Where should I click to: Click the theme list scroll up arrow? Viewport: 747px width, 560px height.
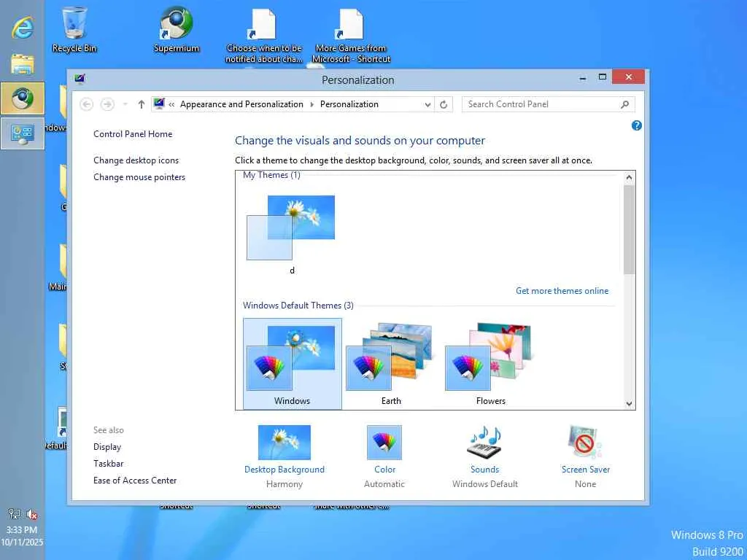pyautogui.click(x=629, y=178)
